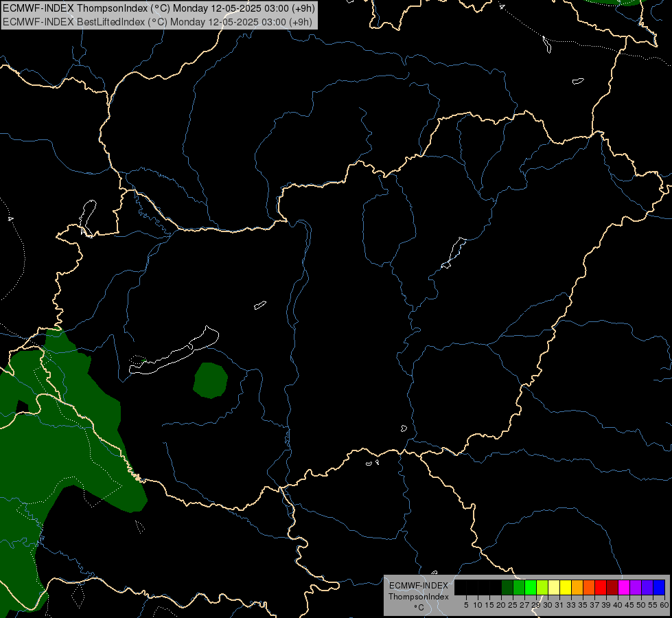Click the isolated round green patch near Balaton

(210, 380)
